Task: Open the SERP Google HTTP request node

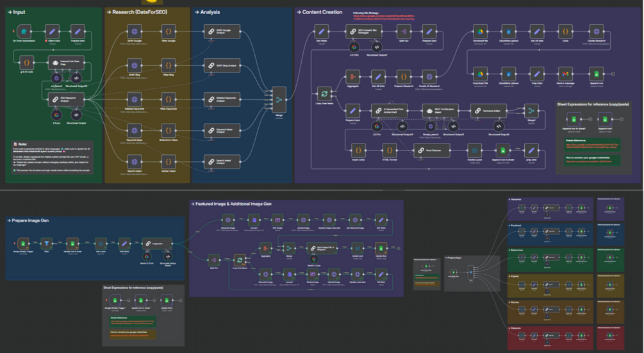Action: click(x=135, y=31)
